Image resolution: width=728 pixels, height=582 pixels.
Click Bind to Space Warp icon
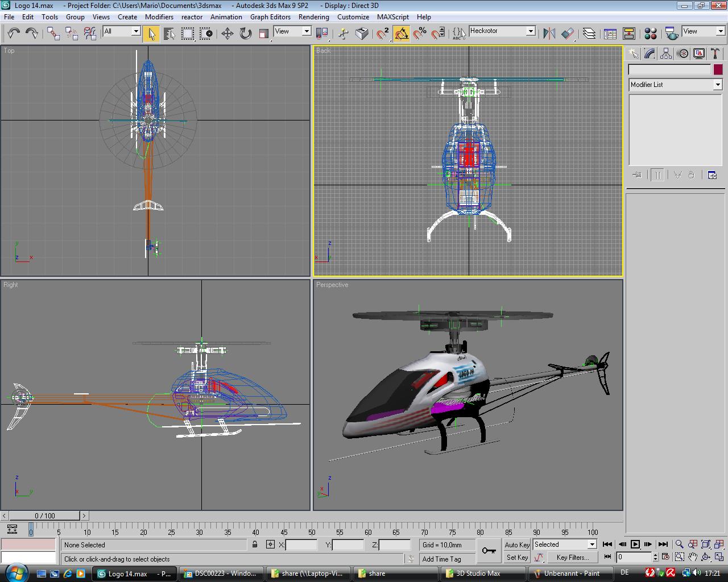90,34
